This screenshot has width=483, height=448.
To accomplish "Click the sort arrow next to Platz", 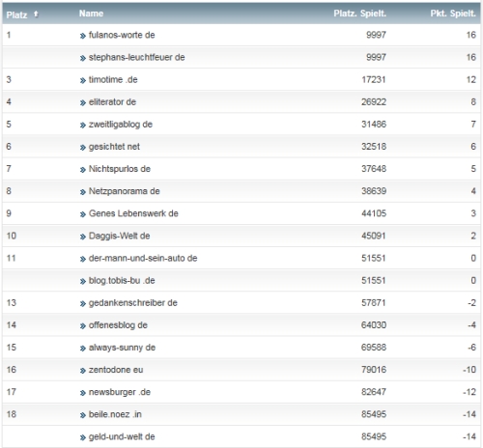I will pyautogui.click(x=36, y=14).
